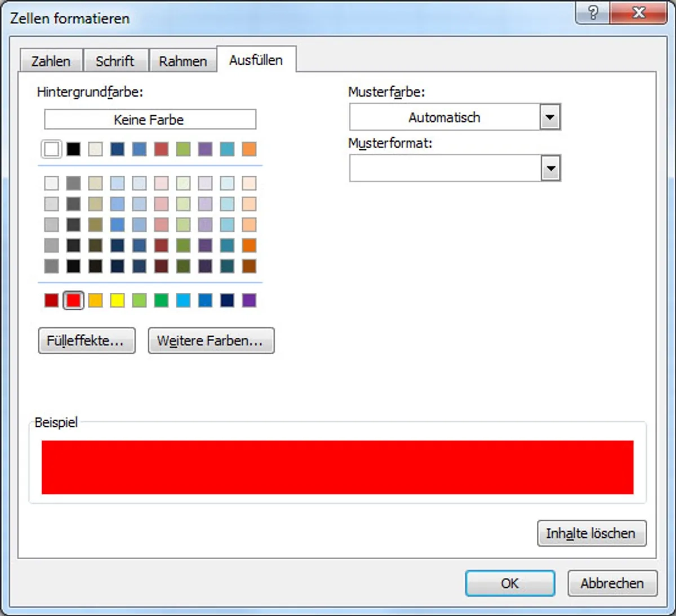Select the yellow standard color swatch
Screen dimensions: 676x616
click(x=117, y=300)
